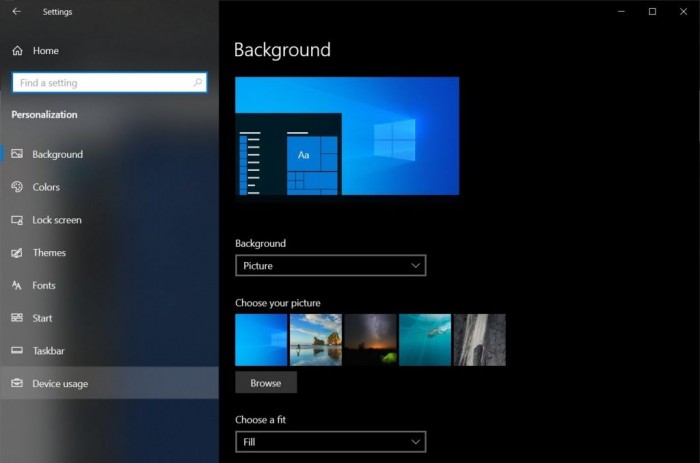Image resolution: width=700 pixels, height=463 pixels.
Task: Select the Windows blue wallpaper thumbnail
Action: click(261, 340)
